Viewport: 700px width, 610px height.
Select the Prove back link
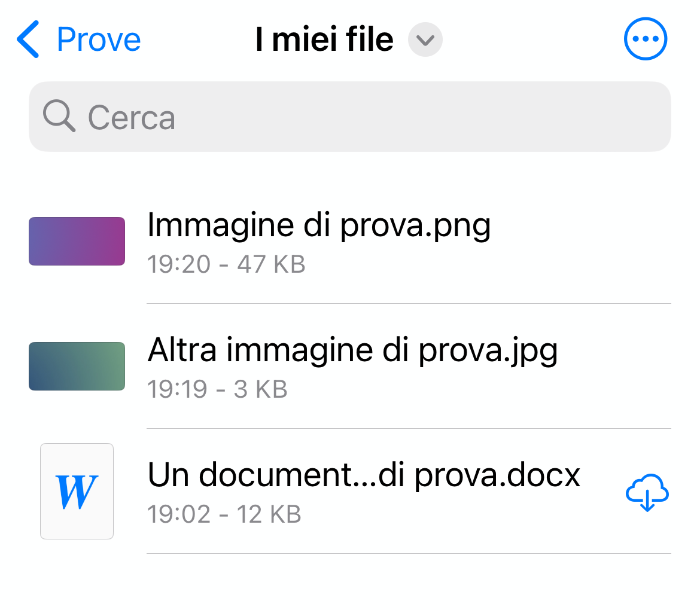pyautogui.click(x=98, y=38)
